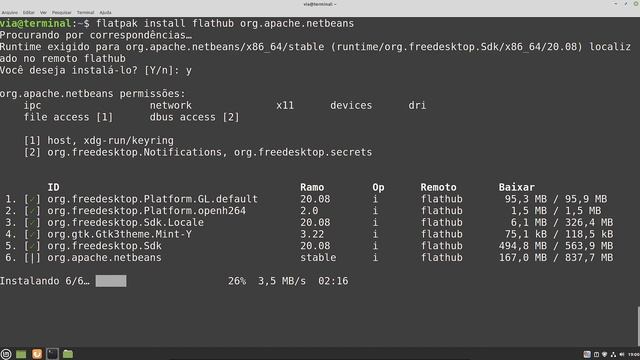
Task: Click the text 'org.freedesktop.Platform.openh264'
Action: (147, 211)
